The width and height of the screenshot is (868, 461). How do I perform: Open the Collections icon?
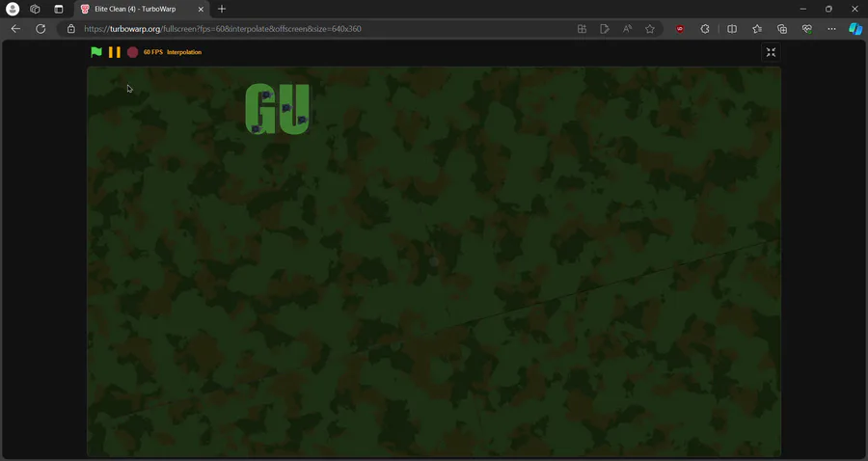tap(781, 29)
